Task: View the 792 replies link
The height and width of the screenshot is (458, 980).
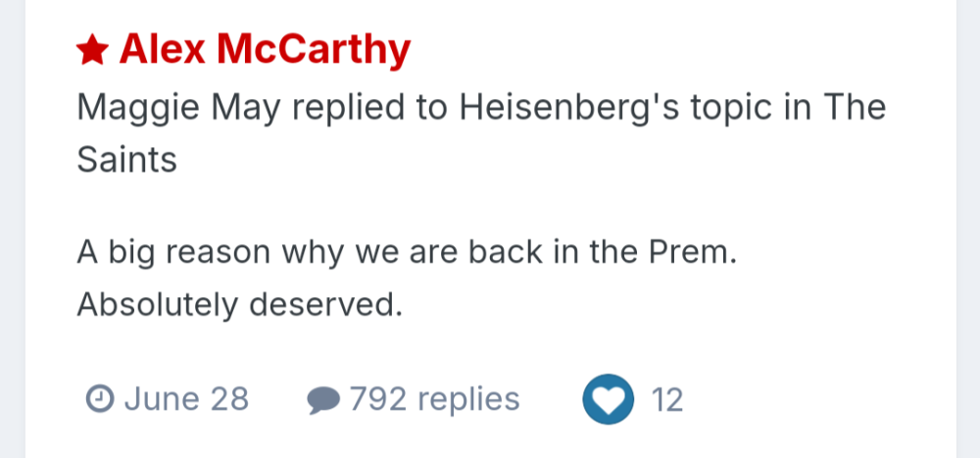Action: [434, 399]
